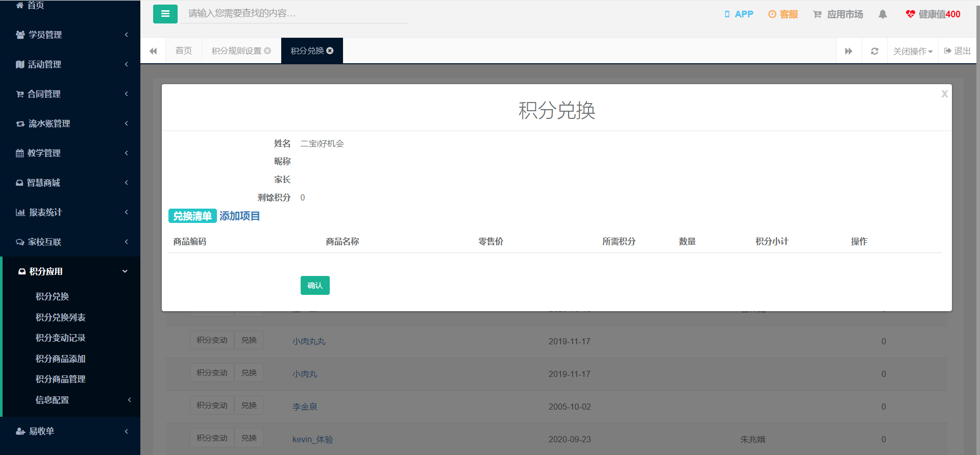Image resolution: width=980 pixels, height=455 pixels.
Task: Expand 易收单 sidebar menu
Action: click(70, 431)
